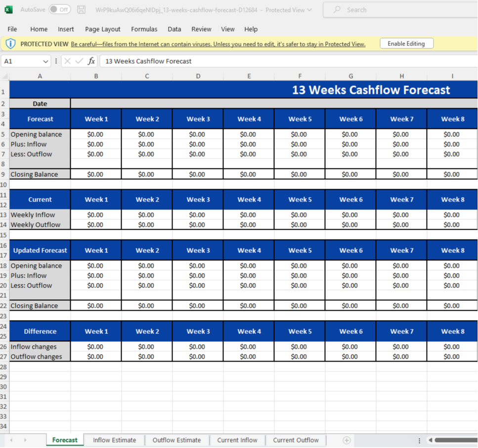This screenshot has width=478, height=448.
Task: Switch to the Inflow Estimate sheet
Action: [x=114, y=440]
